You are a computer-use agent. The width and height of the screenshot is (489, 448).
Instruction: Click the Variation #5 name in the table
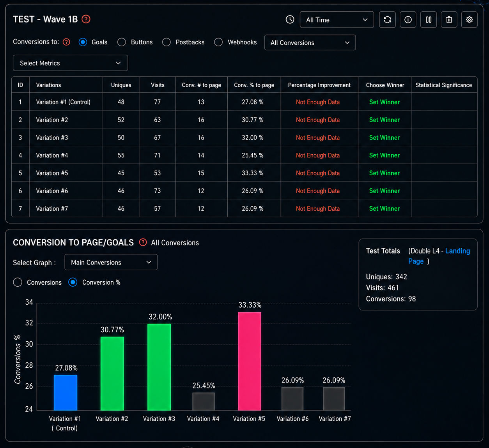(52, 173)
